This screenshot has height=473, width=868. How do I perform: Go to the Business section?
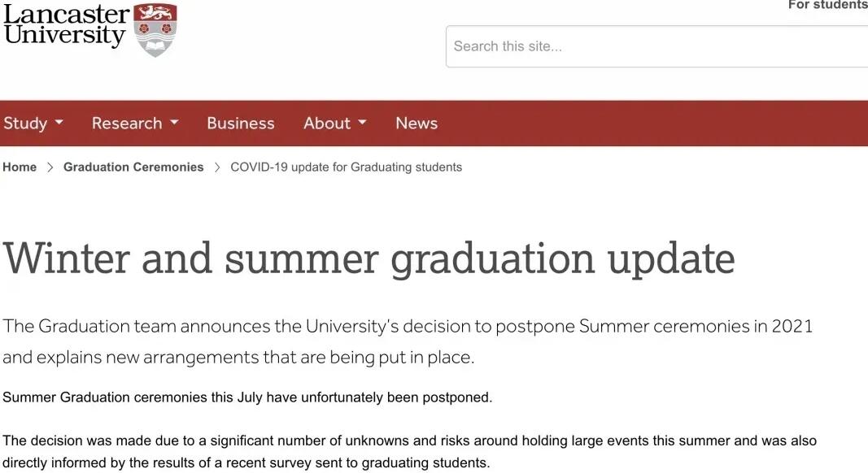(240, 124)
